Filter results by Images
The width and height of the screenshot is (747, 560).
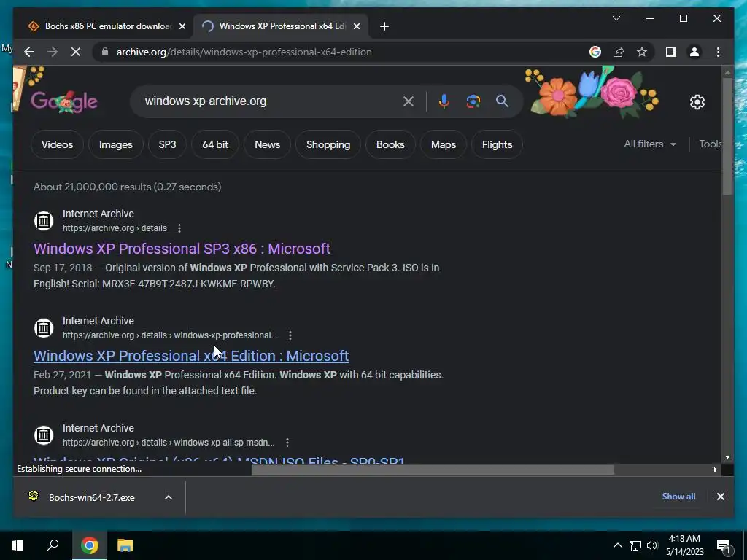point(116,144)
